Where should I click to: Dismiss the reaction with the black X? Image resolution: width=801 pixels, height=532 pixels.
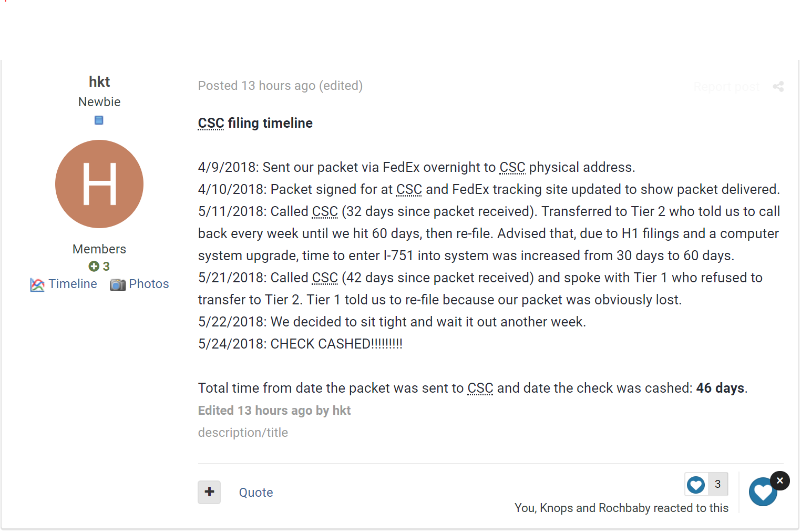(x=780, y=480)
